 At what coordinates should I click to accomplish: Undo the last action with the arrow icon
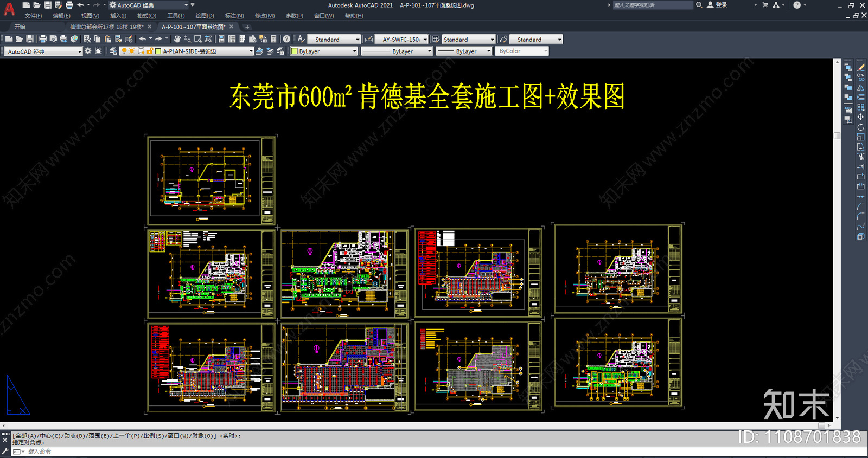(x=143, y=39)
